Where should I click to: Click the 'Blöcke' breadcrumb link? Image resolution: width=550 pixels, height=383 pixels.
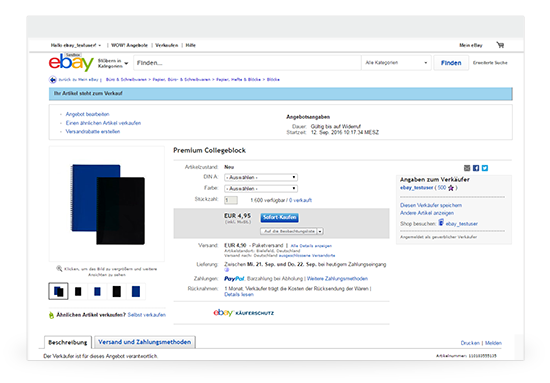(x=273, y=80)
